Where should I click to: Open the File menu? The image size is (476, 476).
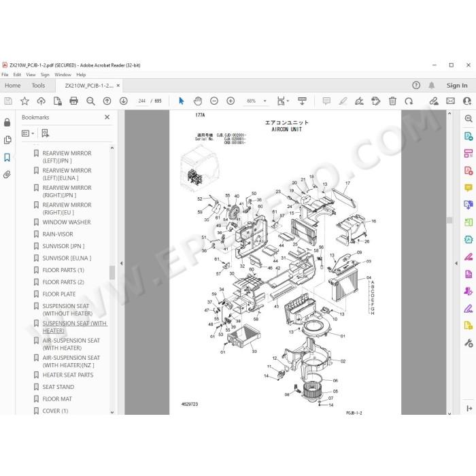coord(5,74)
